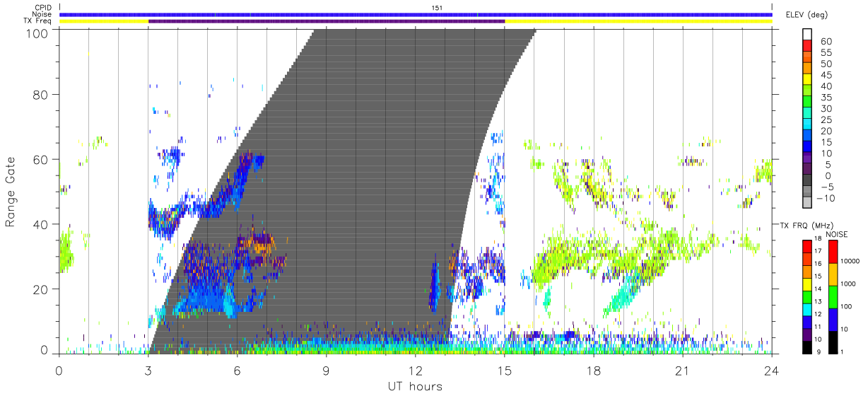Click the blue Noise strip above the plot

(416, 14)
